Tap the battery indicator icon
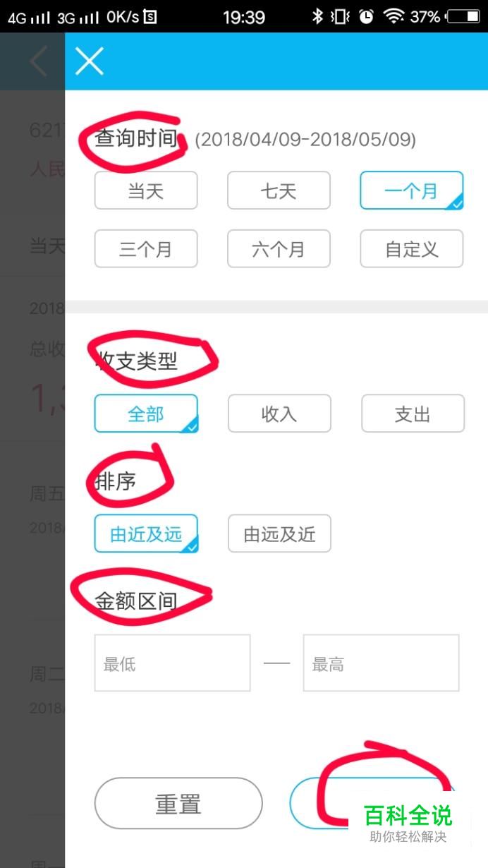Viewport: 488px width, 868px height. pyautogui.click(x=463, y=16)
